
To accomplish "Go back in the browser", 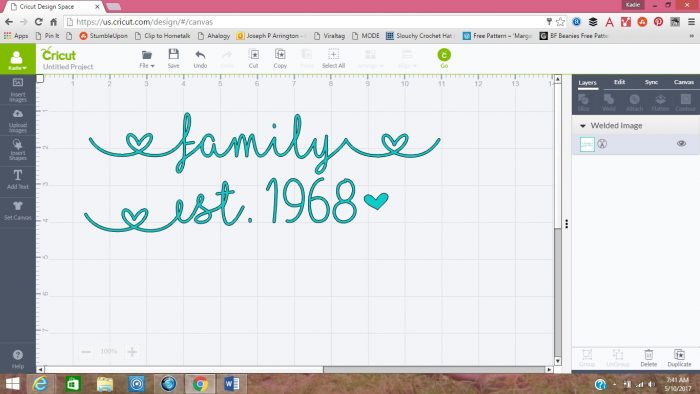I will point(9,22).
